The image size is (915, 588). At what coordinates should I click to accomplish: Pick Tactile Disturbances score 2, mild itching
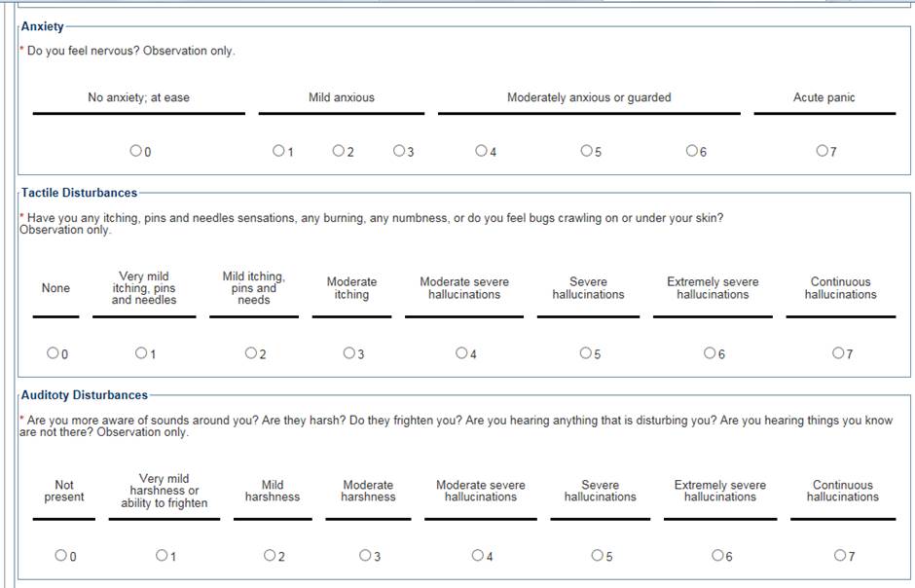(x=251, y=353)
